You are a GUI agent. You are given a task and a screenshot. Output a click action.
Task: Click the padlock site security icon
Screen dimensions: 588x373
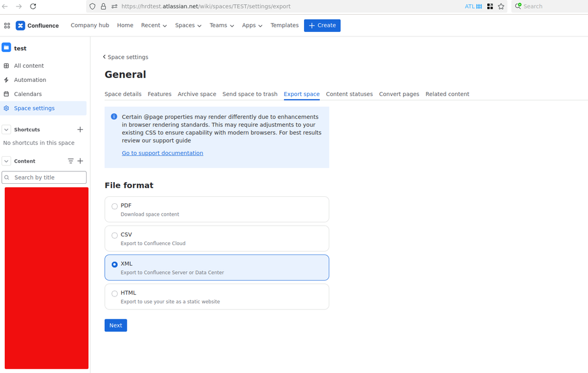[104, 6]
